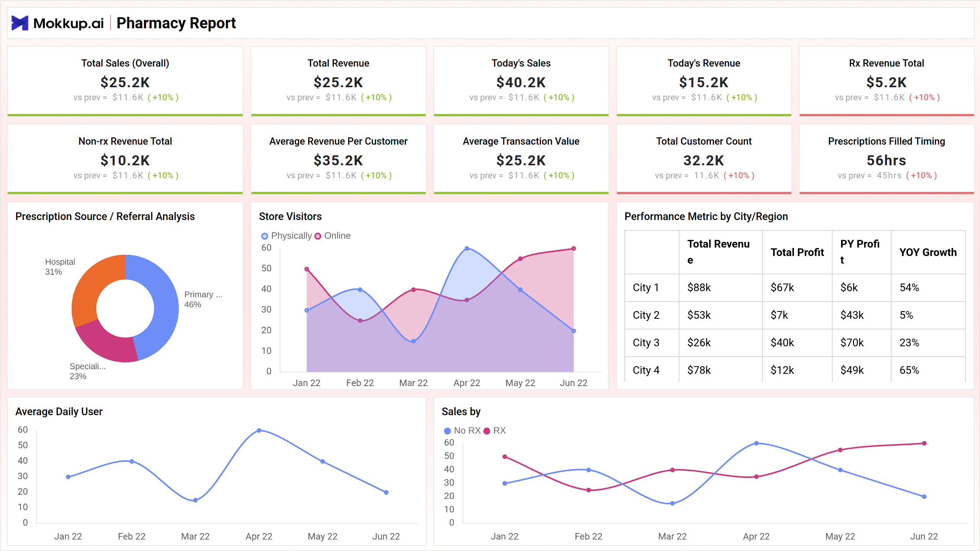Click the Rx Revenue Total $5.2K value
This screenshot has width=980, height=551.
[x=887, y=82]
